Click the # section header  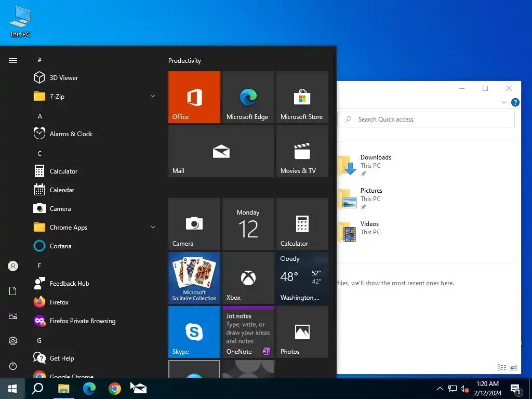click(x=39, y=60)
